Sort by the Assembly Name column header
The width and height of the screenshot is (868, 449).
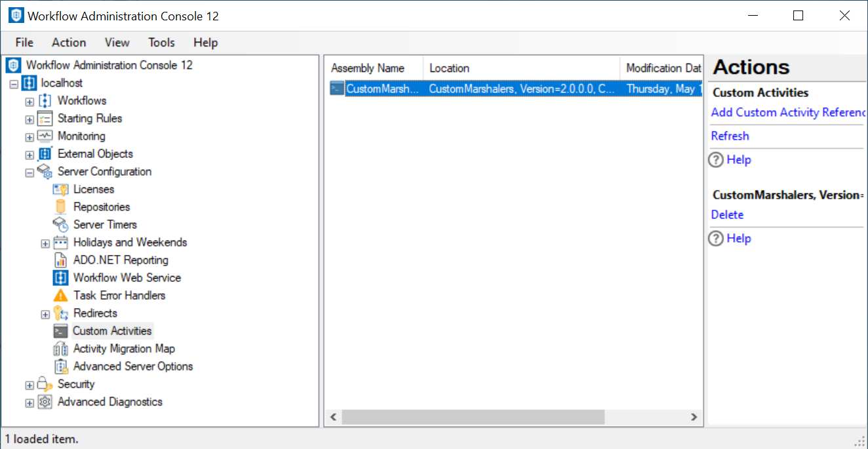(368, 68)
